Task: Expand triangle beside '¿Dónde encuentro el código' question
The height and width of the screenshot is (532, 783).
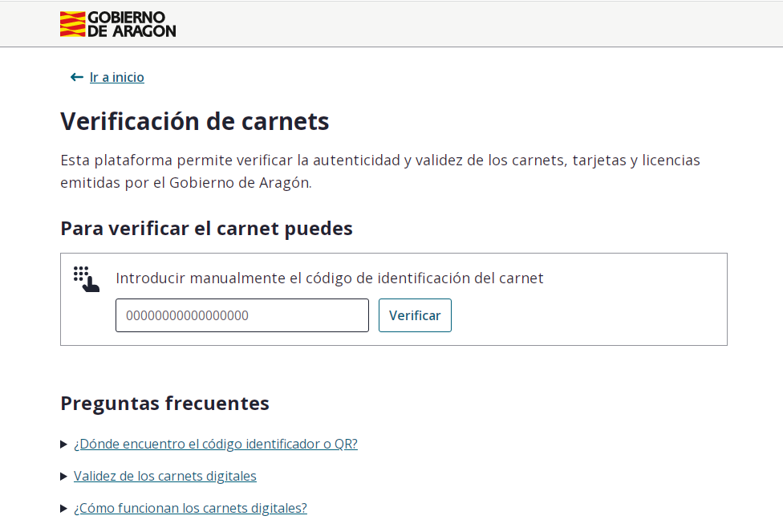Action: click(x=64, y=445)
